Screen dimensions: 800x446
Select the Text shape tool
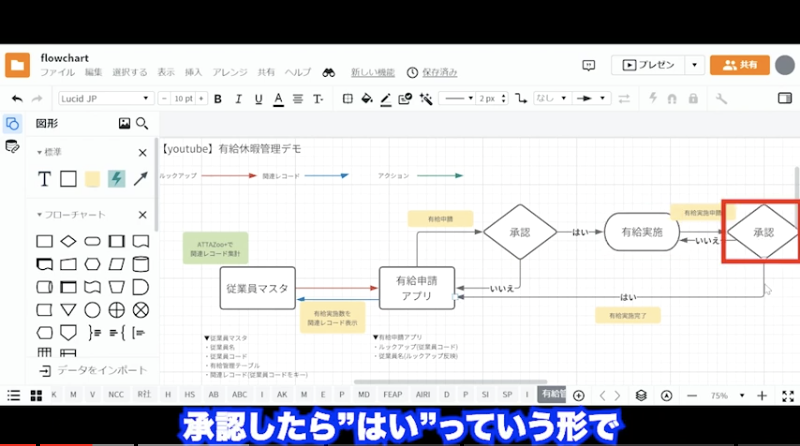coord(44,179)
